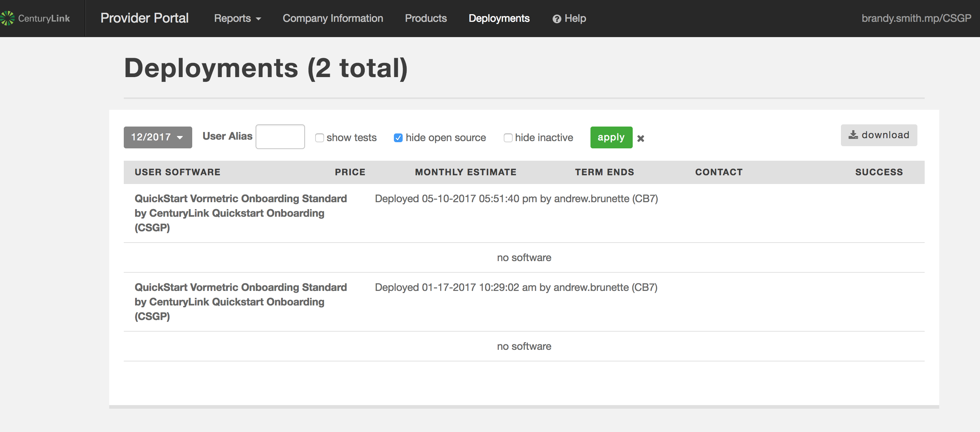This screenshot has height=432, width=980.
Task: Click the clear filter X icon
Action: click(x=641, y=138)
